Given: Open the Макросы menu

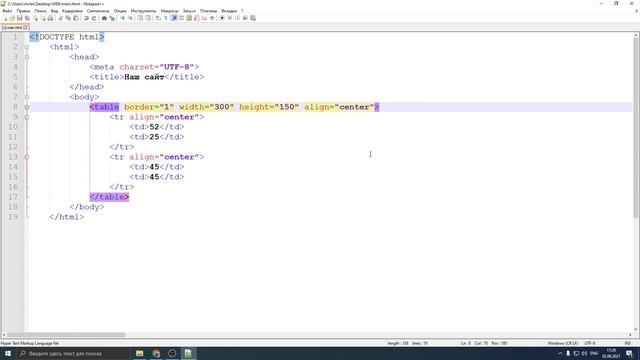Looking at the screenshot, I should point(169,11).
